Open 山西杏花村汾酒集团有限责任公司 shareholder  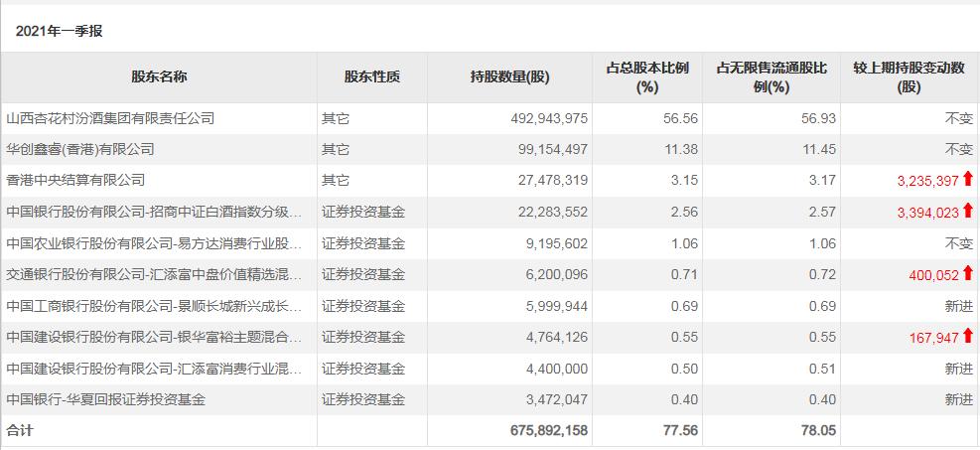pyautogui.click(x=110, y=118)
